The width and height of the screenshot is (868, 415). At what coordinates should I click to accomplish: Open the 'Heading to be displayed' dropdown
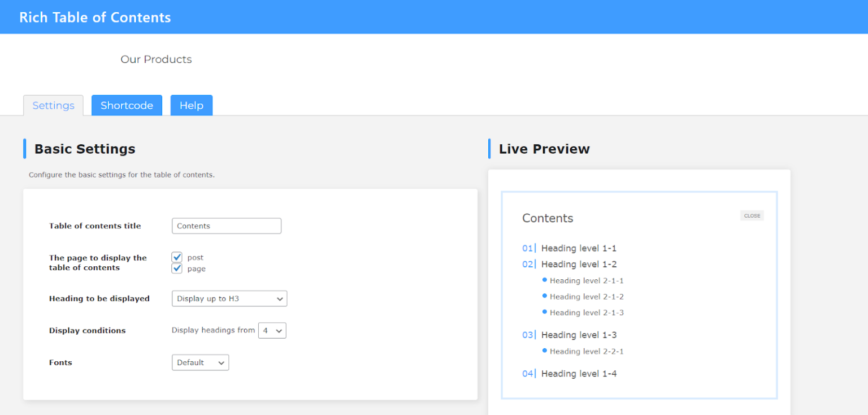coord(229,299)
